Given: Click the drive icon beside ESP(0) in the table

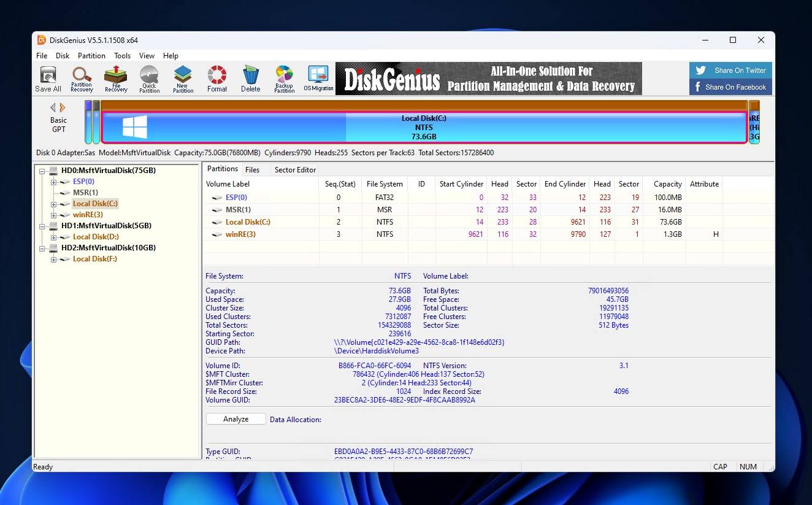Looking at the screenshot, I should pos(217,198).
